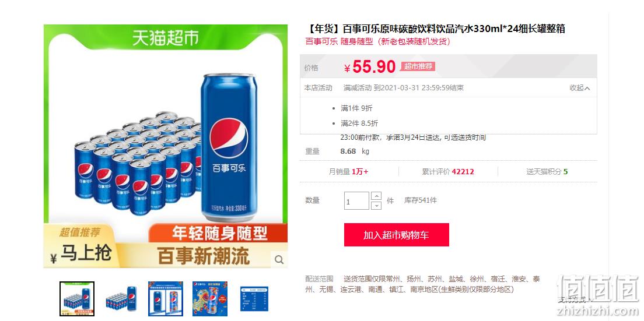Click 加入超市购物车 button
Viewport: 644px width, 321px height.
pyautogui.click(x=396, y=235)
